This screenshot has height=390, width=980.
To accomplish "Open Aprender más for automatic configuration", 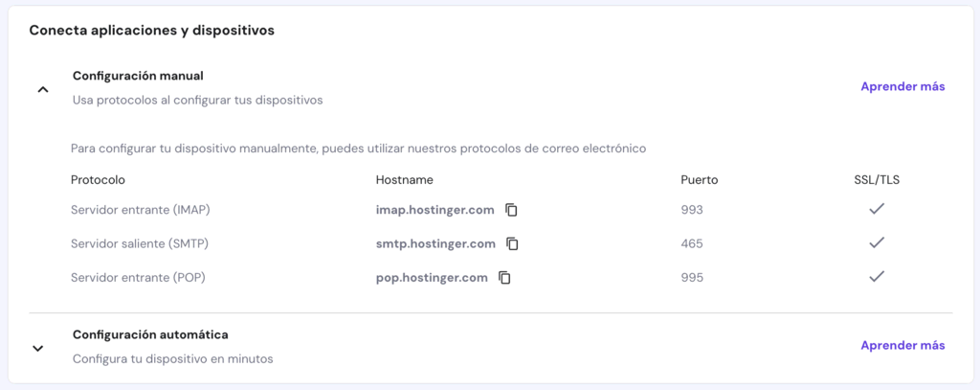I will (x=902, y=345).
